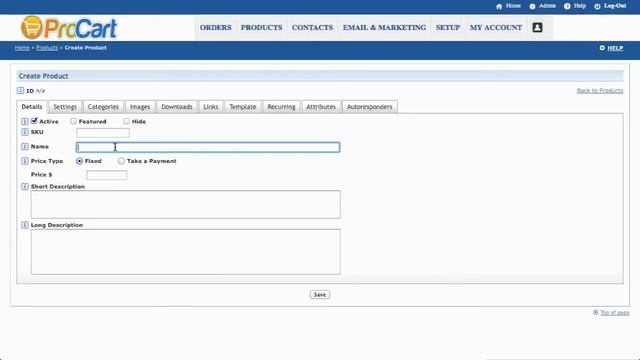
Task: Click the HELP link in blue bar
Action: click(615, 48)
